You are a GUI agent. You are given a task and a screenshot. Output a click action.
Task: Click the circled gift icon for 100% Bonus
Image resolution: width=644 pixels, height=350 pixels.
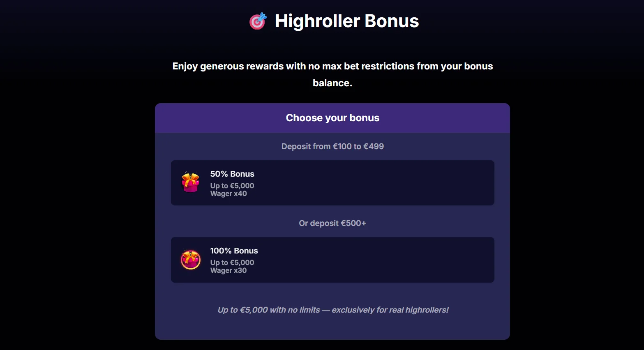[x=191, y=260]
